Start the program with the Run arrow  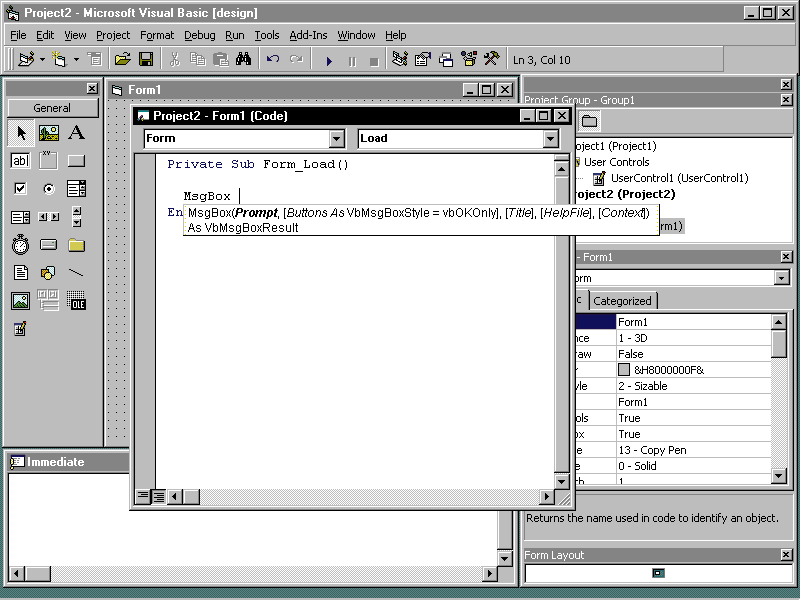(x=329, y=61)
